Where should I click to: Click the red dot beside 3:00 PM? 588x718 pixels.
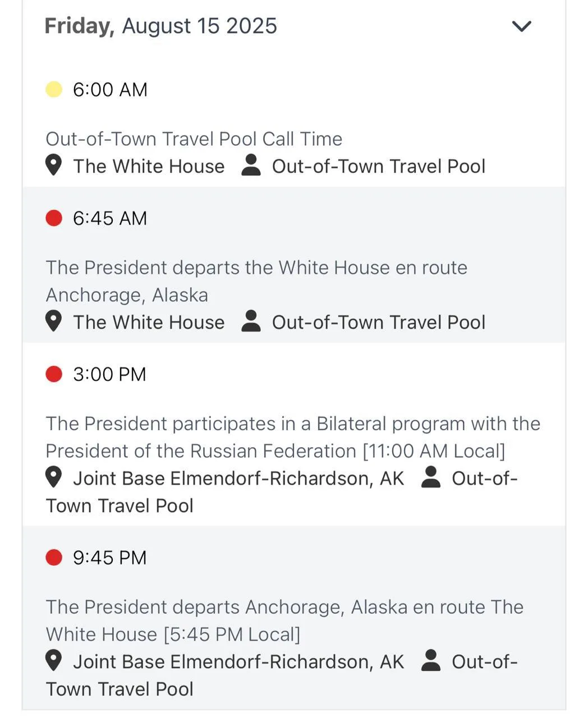[54, 374]
